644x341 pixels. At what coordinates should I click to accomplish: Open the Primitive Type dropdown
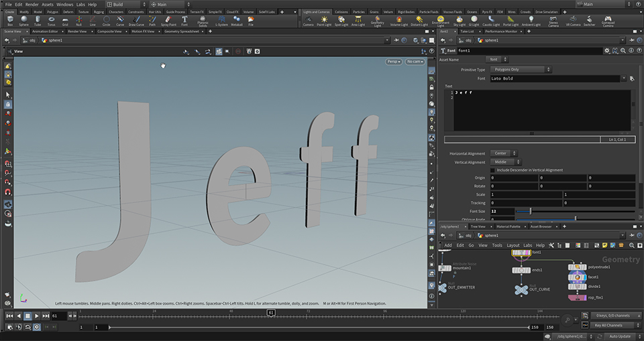pyautogui.click(x=521, y=70)
